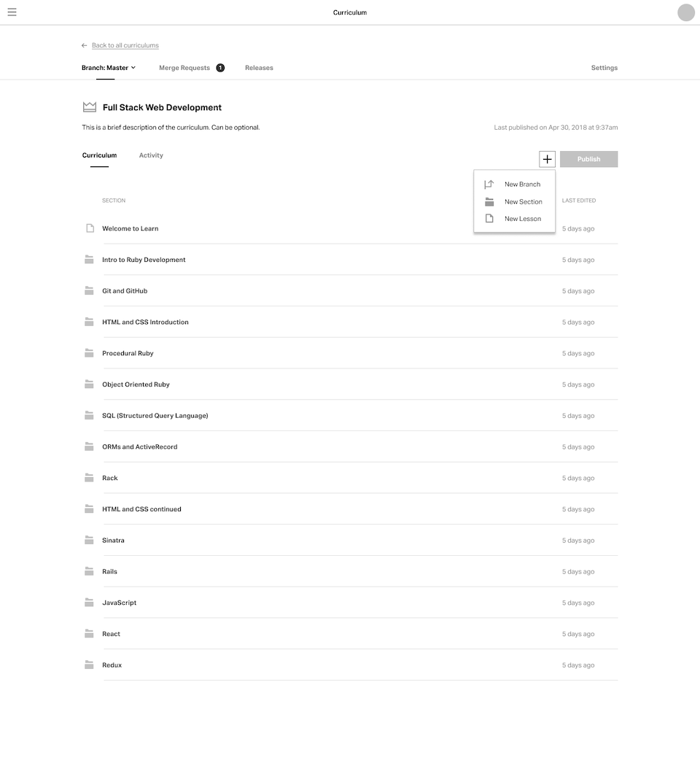This screenshot has height=774, width=700.
Task: Expand the Branch: Master dropdown
Action: (109, 68)
